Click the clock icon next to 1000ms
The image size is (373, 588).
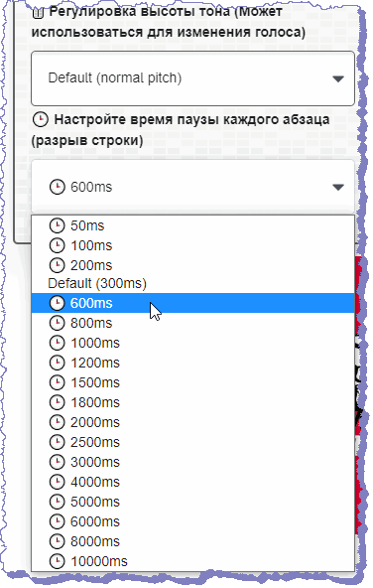57,343
